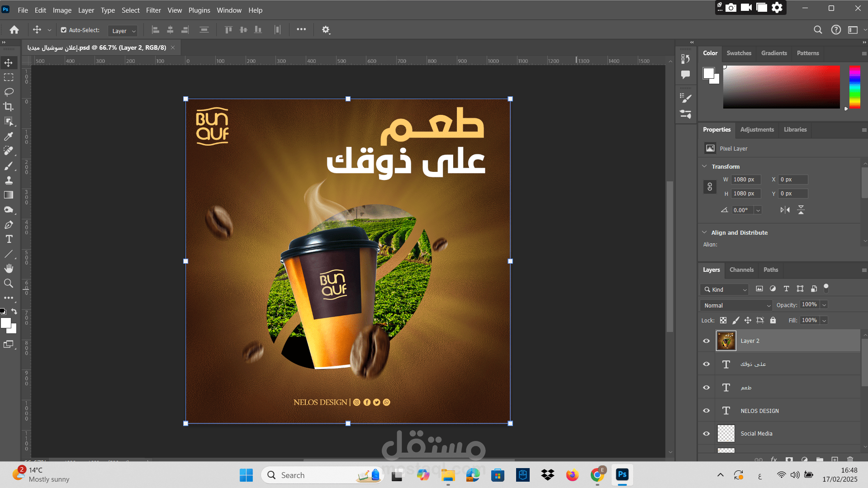Select the Move tool

9,62
